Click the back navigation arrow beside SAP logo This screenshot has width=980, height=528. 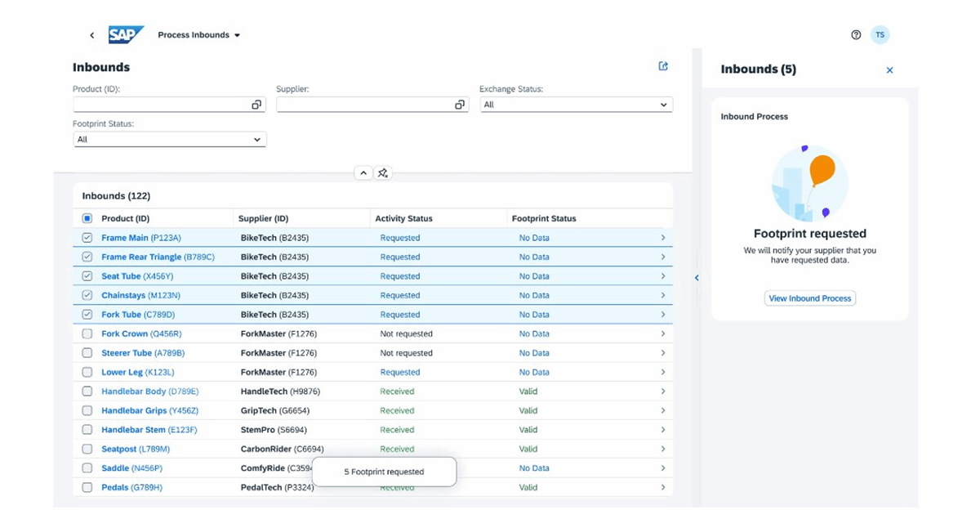[x=91, y=35]
